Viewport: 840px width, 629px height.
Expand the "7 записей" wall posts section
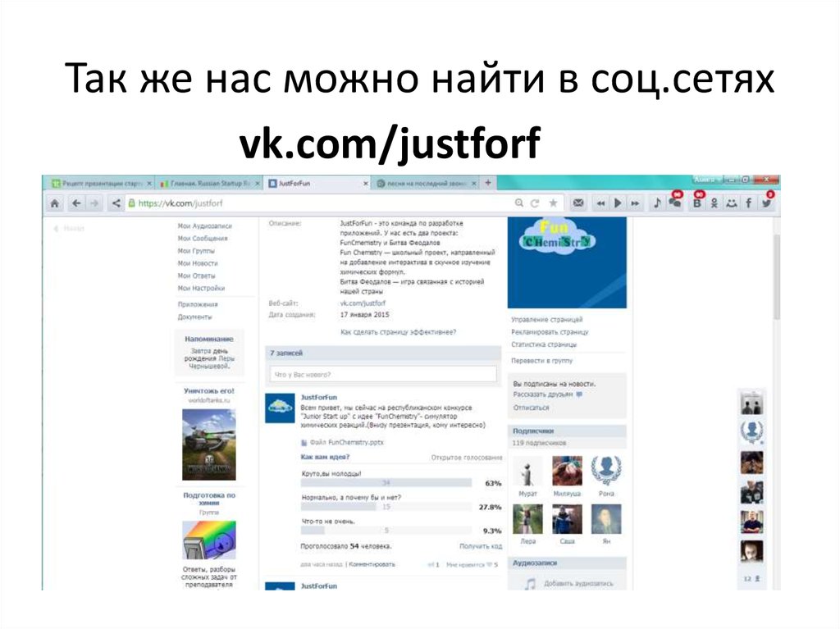[x=286, y=353]
